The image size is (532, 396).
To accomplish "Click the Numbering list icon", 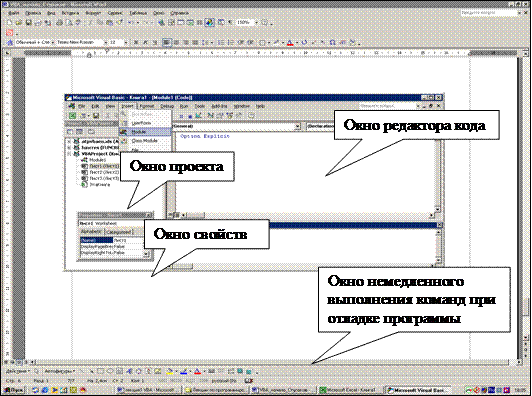I will 221,42.
